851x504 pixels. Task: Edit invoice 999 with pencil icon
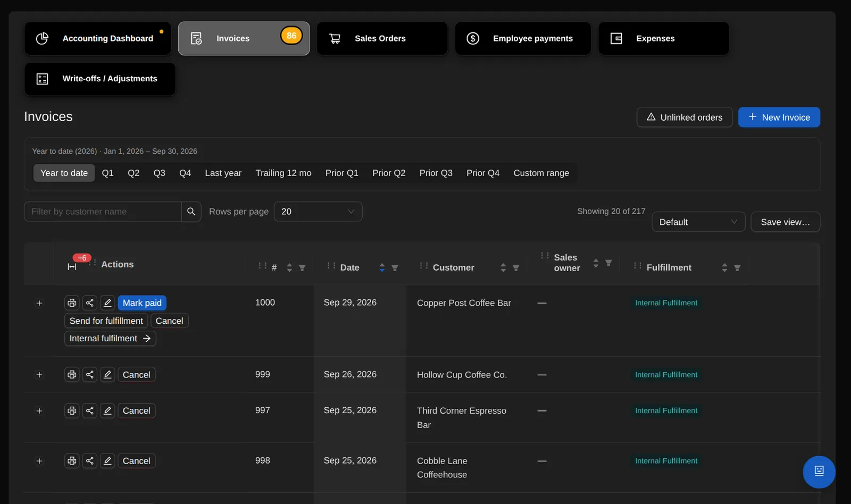(x=107, y=375)
